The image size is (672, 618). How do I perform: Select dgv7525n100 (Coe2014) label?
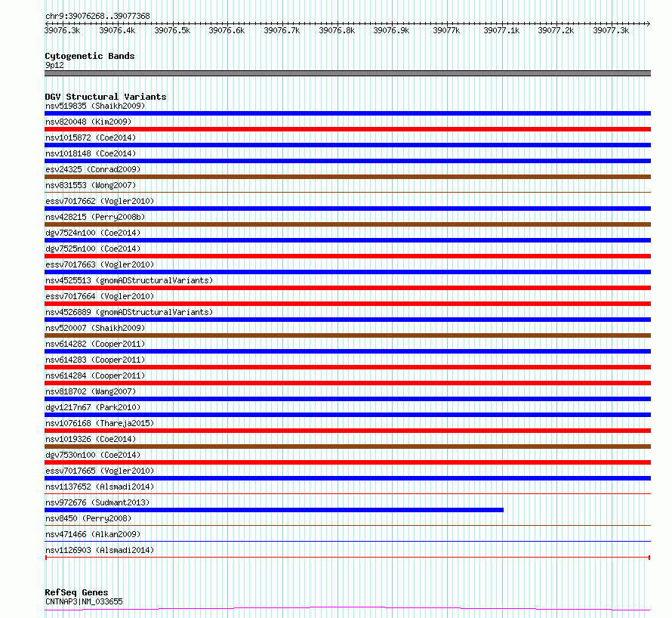[x=93, y=249]
